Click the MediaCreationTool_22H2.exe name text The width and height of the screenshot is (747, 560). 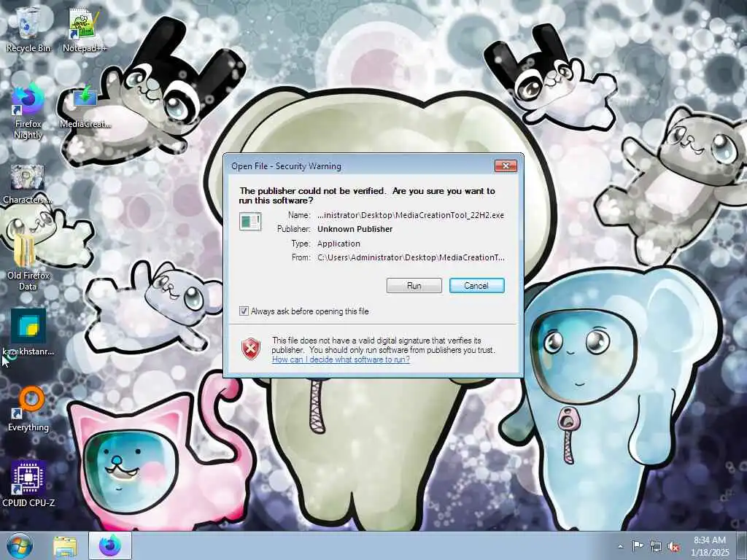(411, 215)
